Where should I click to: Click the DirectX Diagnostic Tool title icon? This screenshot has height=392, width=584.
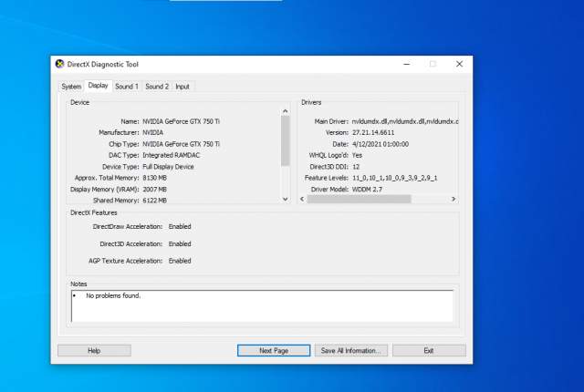pos(59,64)
